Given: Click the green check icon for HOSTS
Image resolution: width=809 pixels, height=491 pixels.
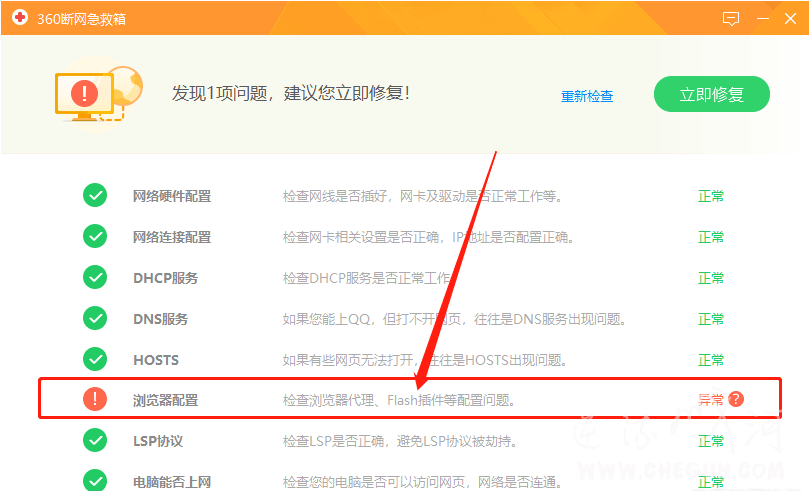Looking at the screenshot, I should pos(95,359).
